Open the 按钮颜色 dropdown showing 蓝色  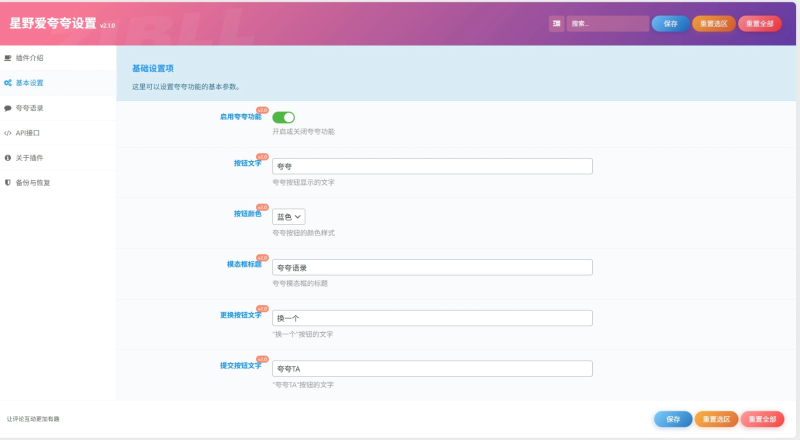point(289,216)
